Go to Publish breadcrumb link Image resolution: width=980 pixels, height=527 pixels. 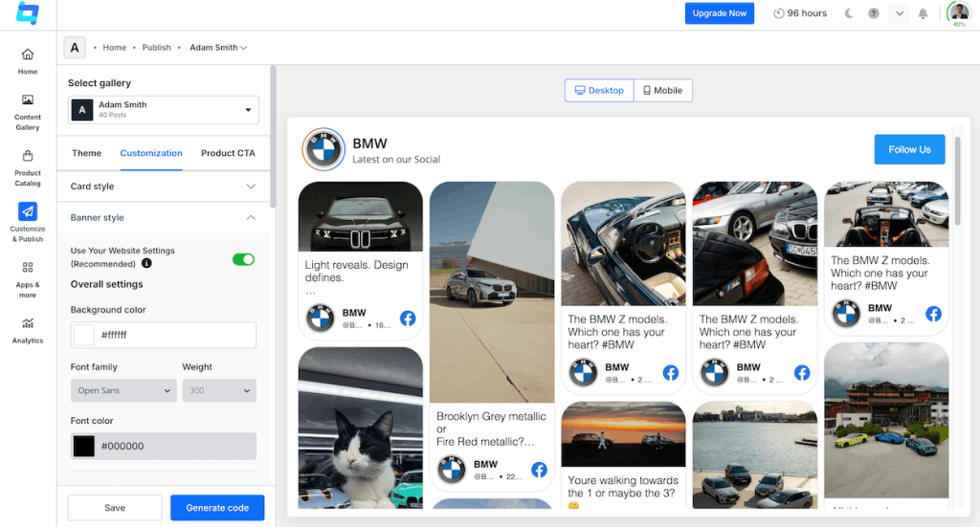click(x=156, y=48)
